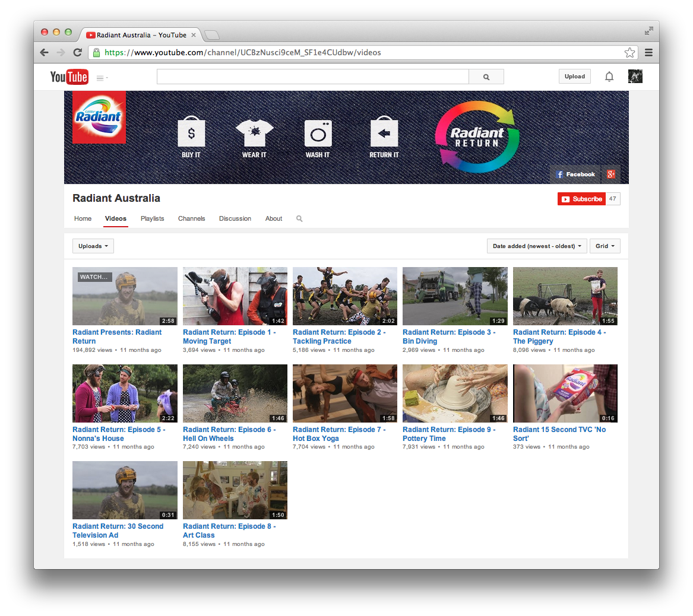This screenshot has width=693, height=616.
Task: Click the Radiant Australia channel title
Action: [116, 198]
